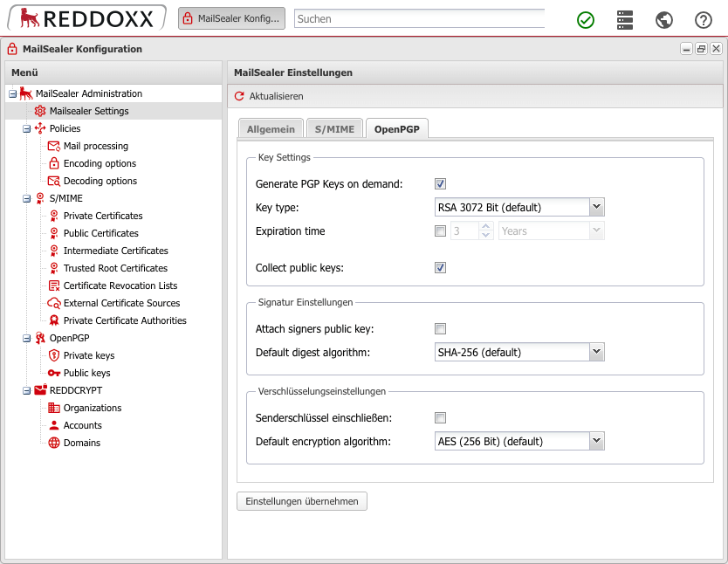Click the MailSealer Konfig... taskbar tab
Screen dimensions: 728x564
[231, 18]
